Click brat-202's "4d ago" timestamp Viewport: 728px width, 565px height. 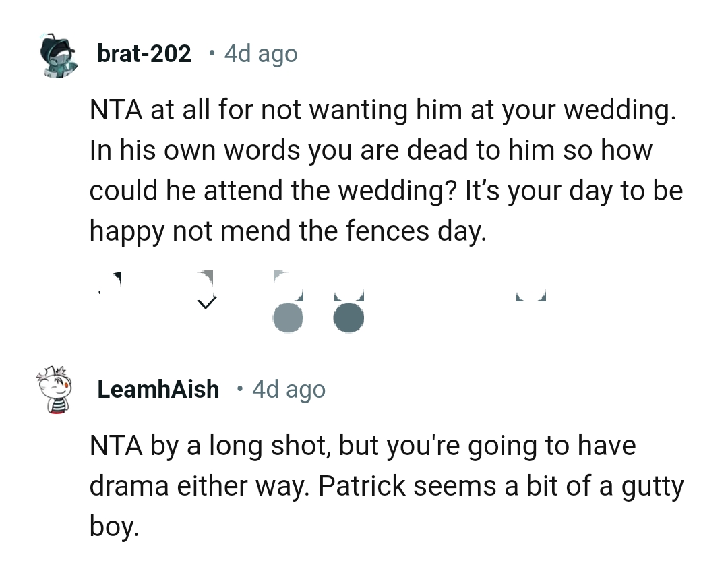(260, 54)
